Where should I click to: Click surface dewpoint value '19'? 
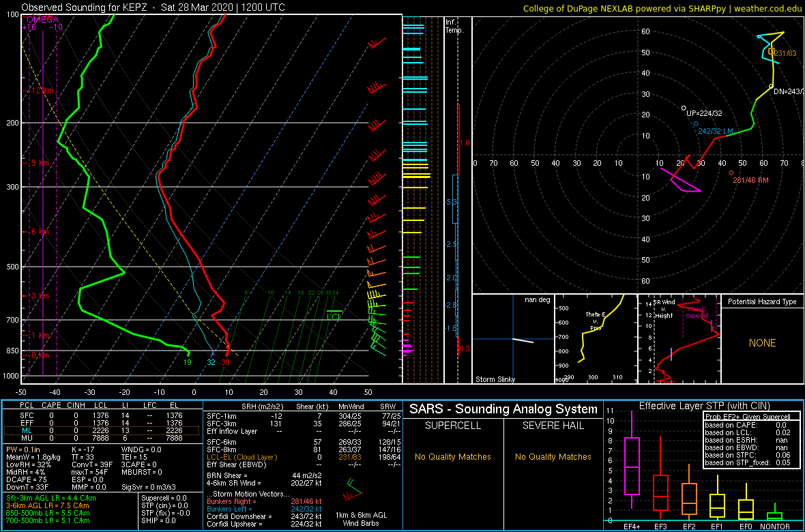[188, 362]
